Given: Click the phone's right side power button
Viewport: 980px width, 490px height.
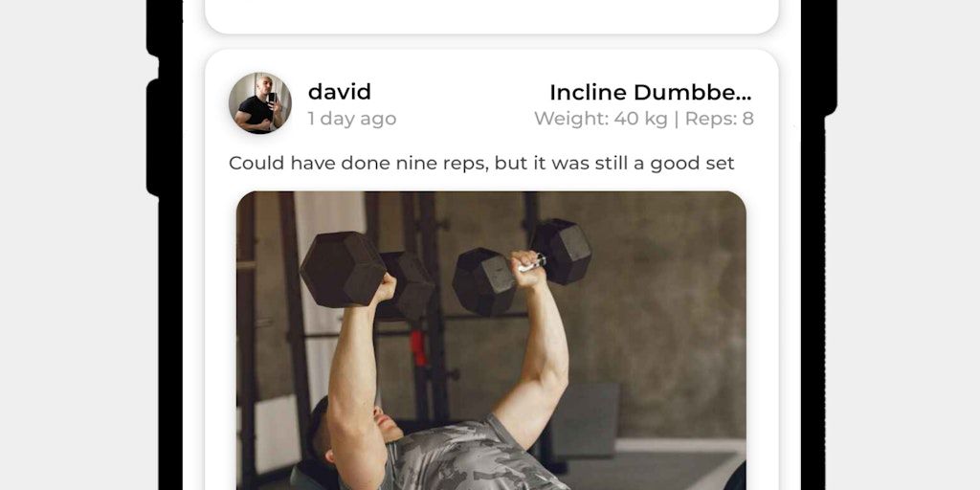Looking at the screenshot, I should (x=830, y=57).
